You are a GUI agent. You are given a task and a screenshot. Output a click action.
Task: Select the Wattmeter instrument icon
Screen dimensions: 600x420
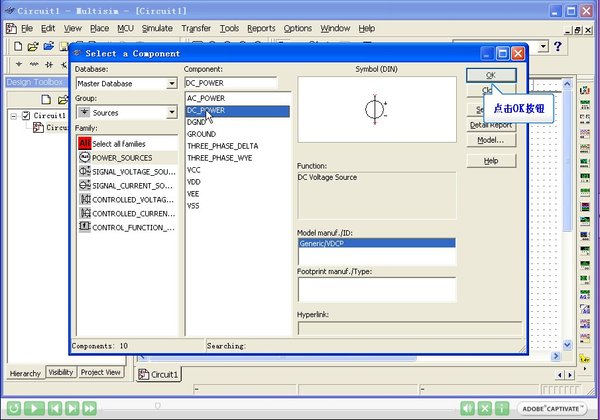point(585,119)
